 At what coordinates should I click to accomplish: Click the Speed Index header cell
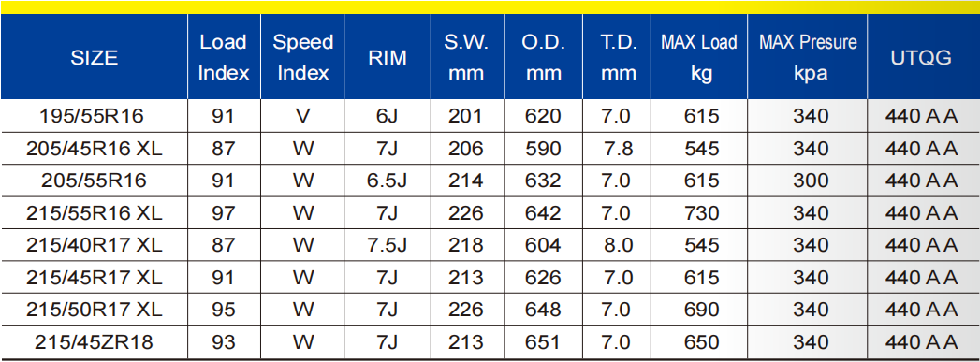(302, 57)
